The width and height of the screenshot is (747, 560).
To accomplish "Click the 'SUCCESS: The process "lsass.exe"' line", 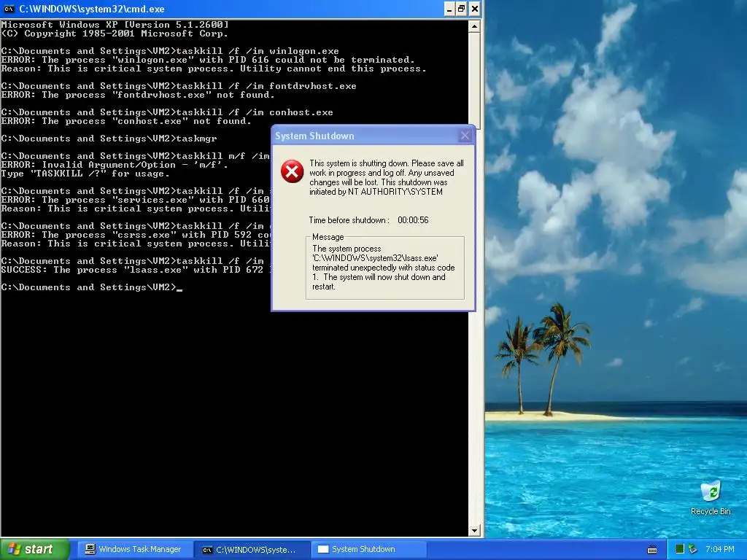I will (x=136, y=270).
